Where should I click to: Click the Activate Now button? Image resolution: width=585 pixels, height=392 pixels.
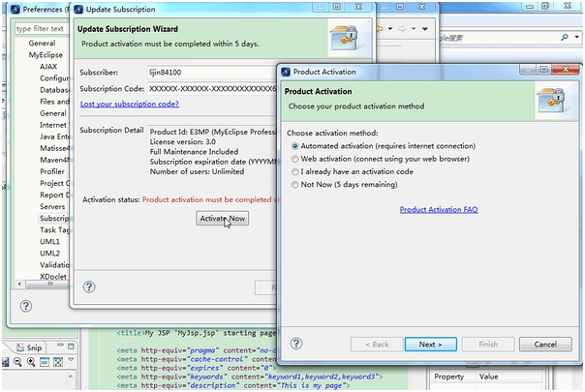(x=223, y=218)
